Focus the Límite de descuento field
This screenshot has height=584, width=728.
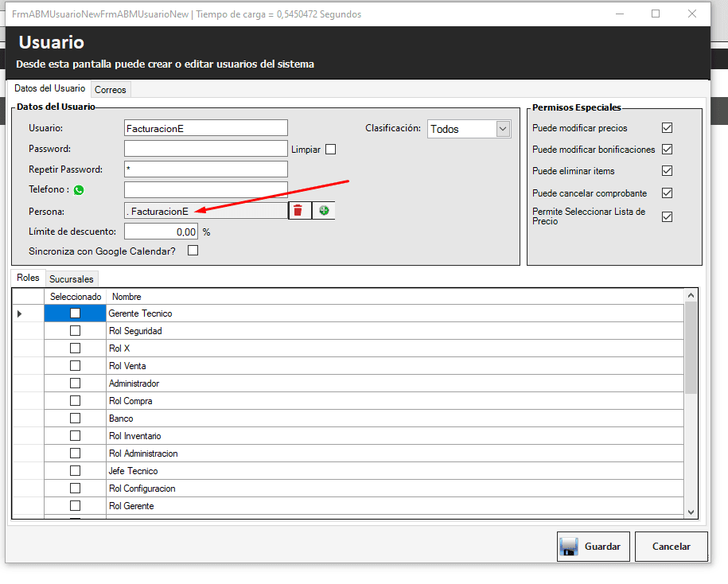(162, 232)
